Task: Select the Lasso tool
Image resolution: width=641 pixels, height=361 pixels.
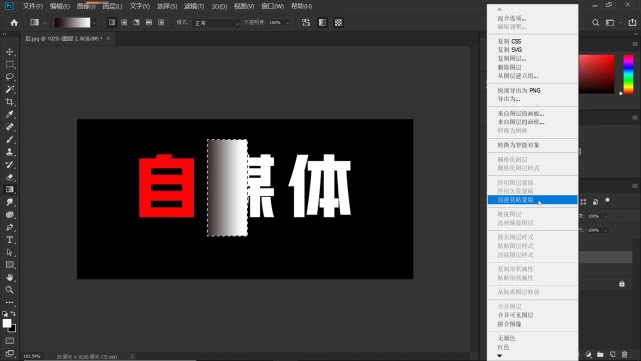Action: [10, 77]
